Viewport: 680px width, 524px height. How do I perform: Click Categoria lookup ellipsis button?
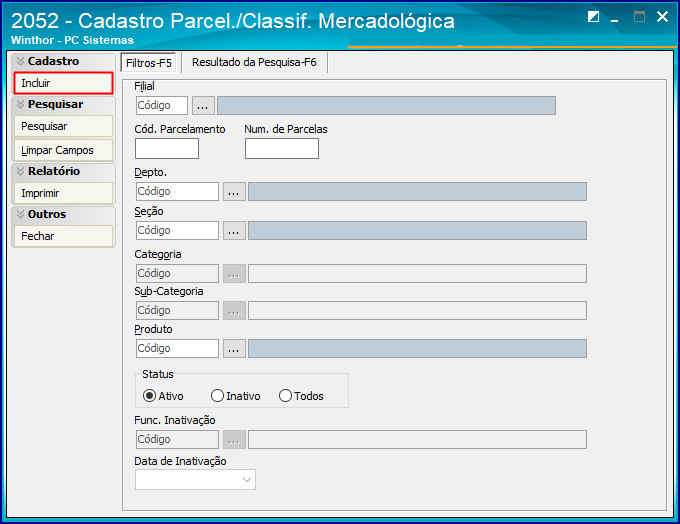234,274
